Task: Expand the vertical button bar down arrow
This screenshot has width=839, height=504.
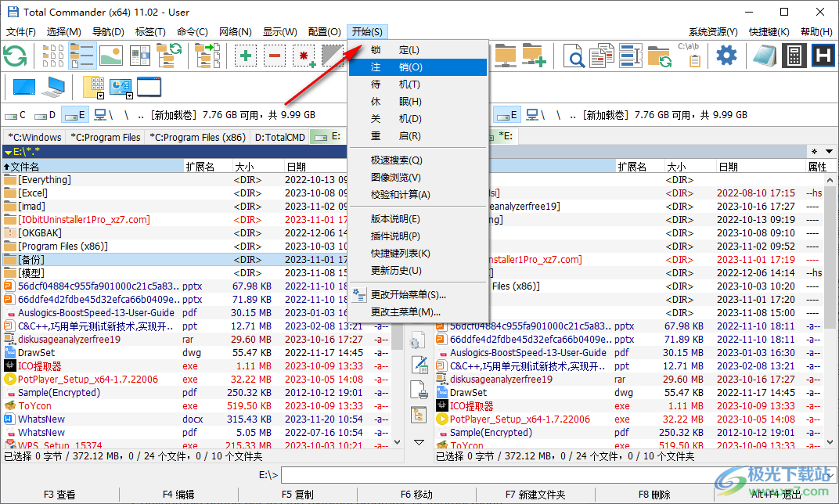Action: pyautogui.click(x=419, y=442)
